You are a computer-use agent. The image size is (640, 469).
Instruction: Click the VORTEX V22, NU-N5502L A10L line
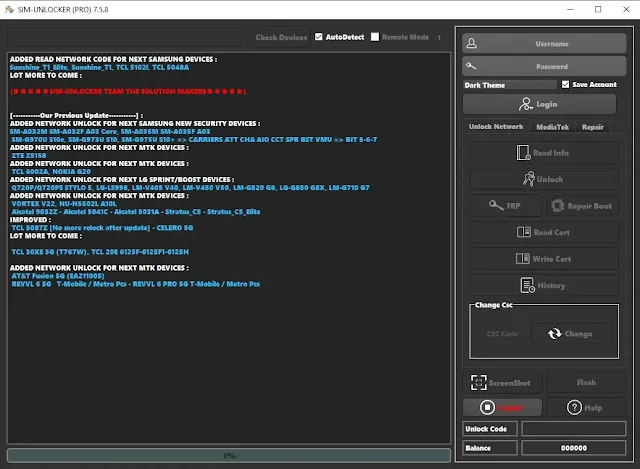64,204
